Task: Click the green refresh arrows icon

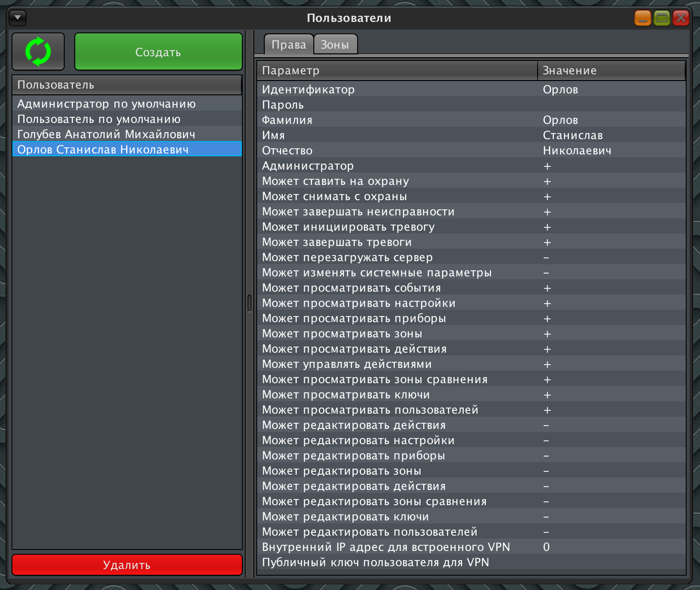Action: (38, 51)
